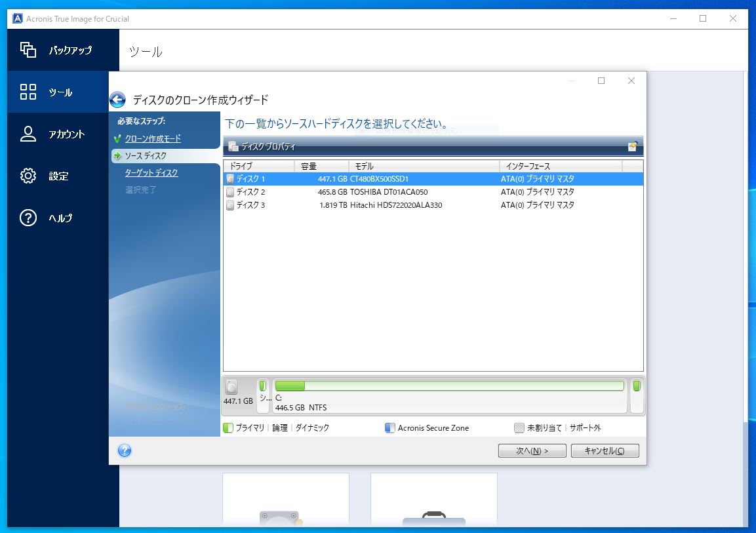This screenshot has height=533, width=756.
Task: Click the drive icon for ディスク 2
Action: click(230, 192)
